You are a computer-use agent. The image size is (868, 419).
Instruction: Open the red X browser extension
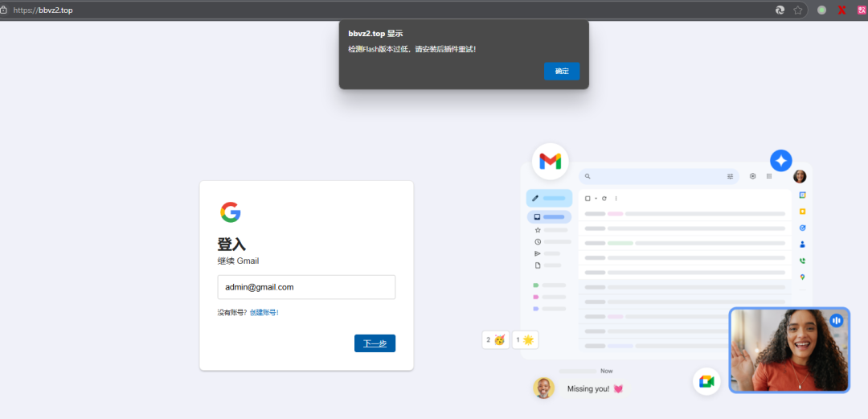tap(841, 10)
